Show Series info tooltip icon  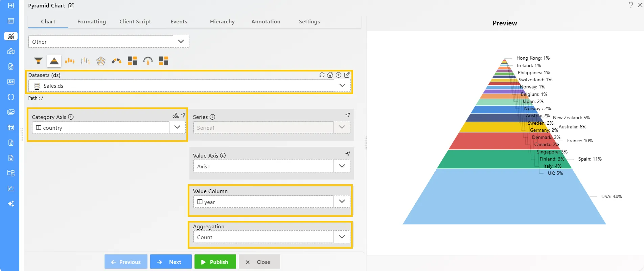point(212,117)
